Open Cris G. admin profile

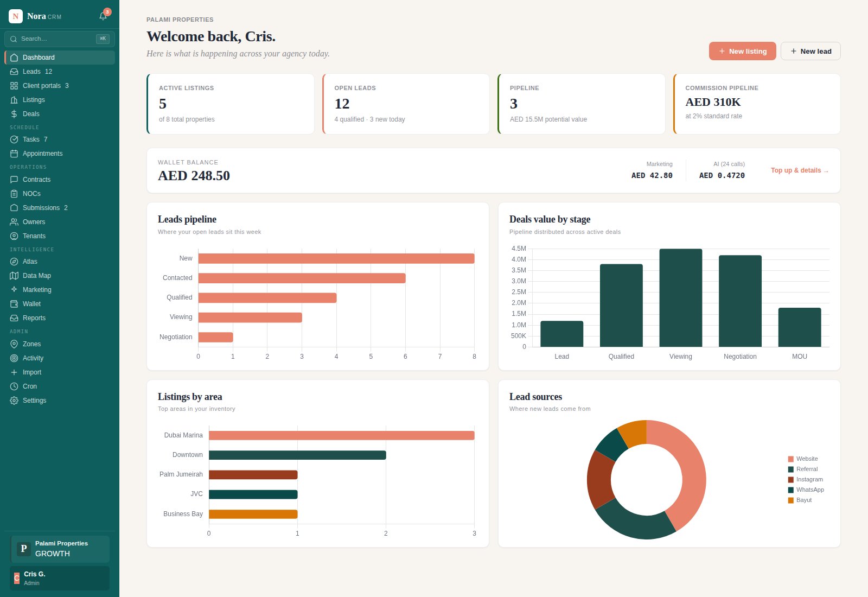60,578
